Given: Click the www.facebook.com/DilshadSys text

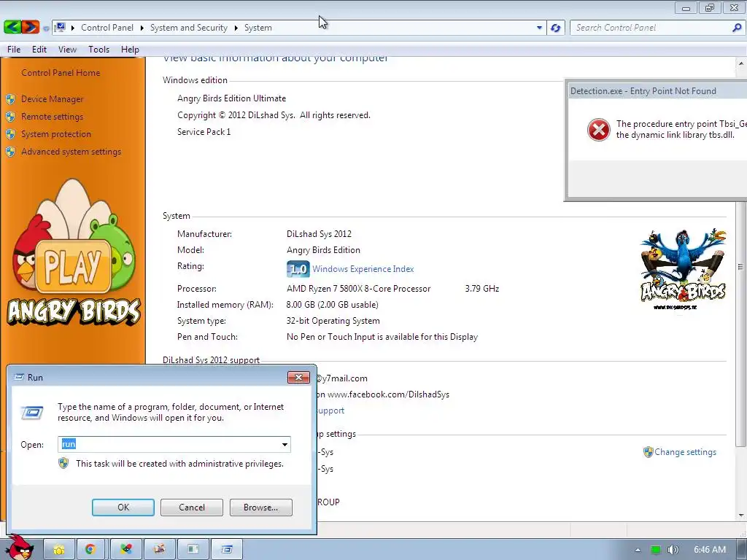Looking at the screenshot, I should click(388, 394).
